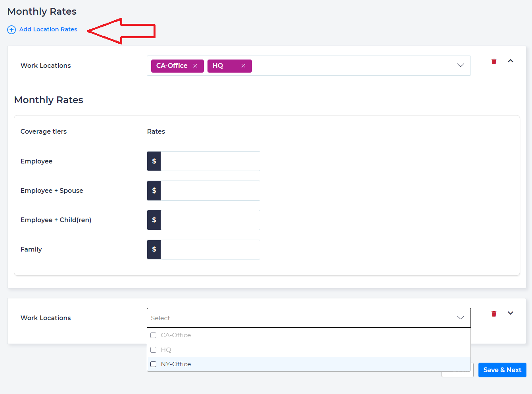Focus the Employee + Spouse rate field
This screenshot has width=532, height=394.
click(210, 190)
